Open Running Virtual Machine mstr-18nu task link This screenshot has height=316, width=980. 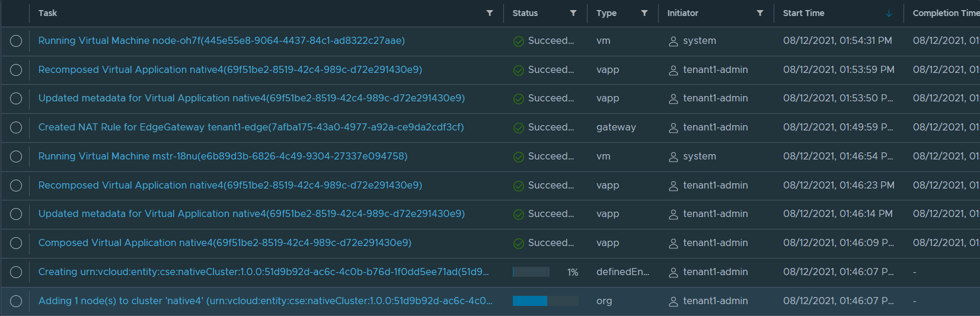click(x=223, y=157)
